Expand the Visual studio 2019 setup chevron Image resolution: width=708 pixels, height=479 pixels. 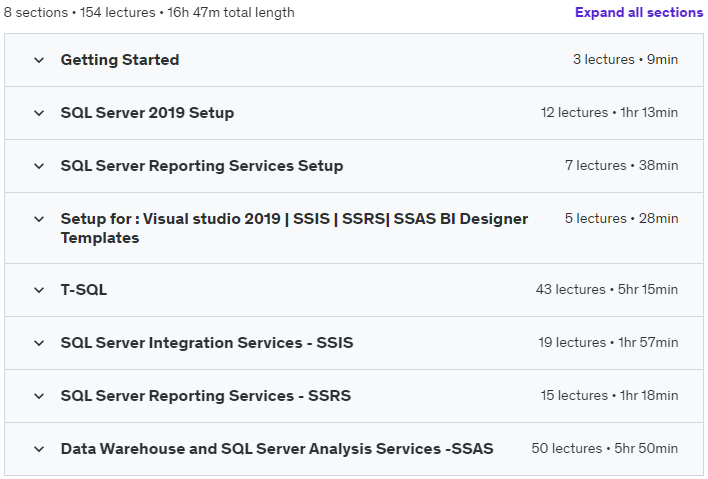(39, 219)
